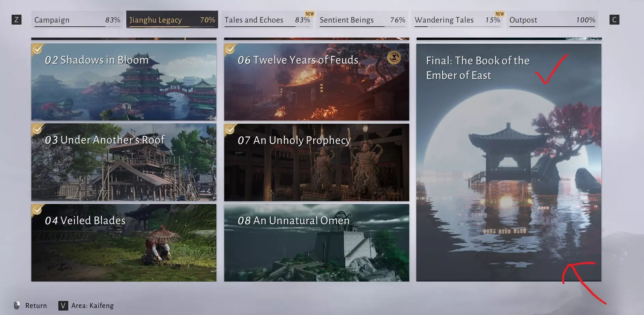The image size is (644, 315).
Task: Click the Jianghu Legacy 70% completion value
Action: click(207, 20)
